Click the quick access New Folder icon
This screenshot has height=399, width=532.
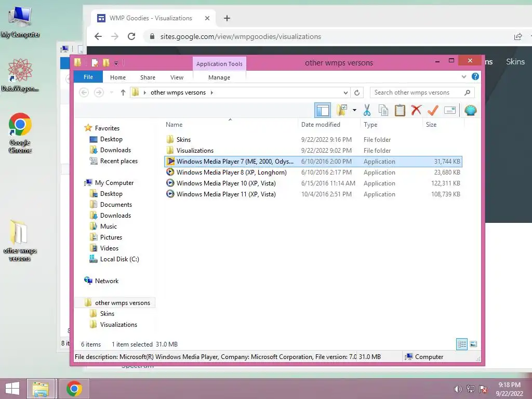click(106, 63)
